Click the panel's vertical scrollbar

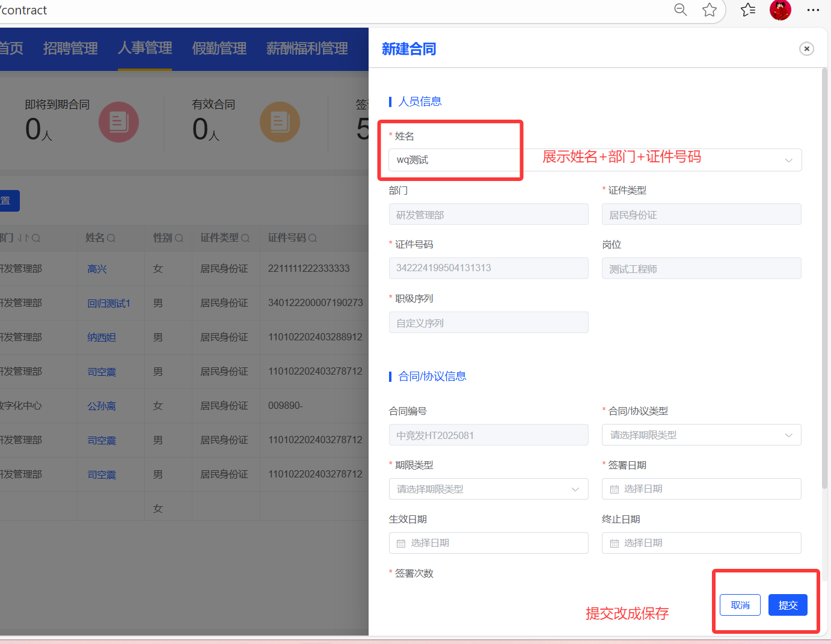pyautogui.click(x=824, y=277)
